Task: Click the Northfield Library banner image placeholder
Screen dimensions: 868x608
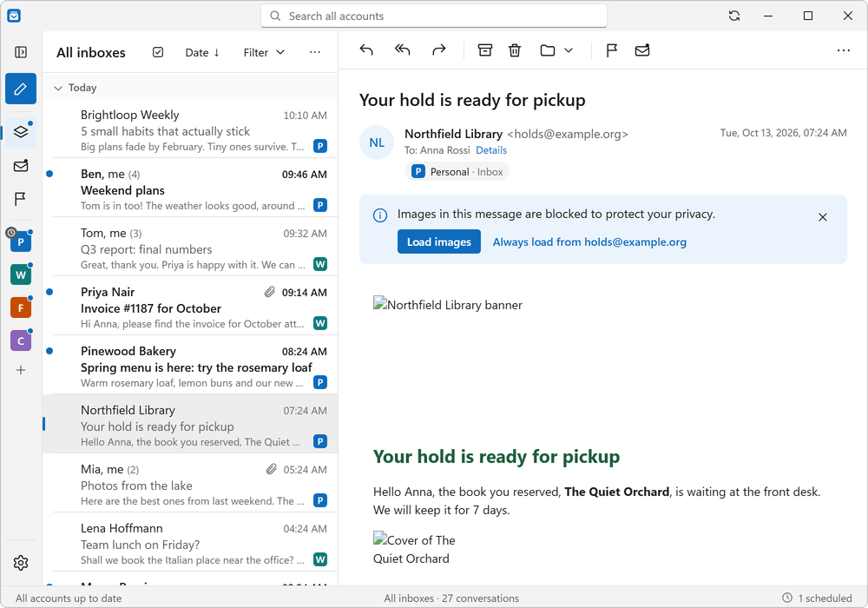Action: point(447,305)
